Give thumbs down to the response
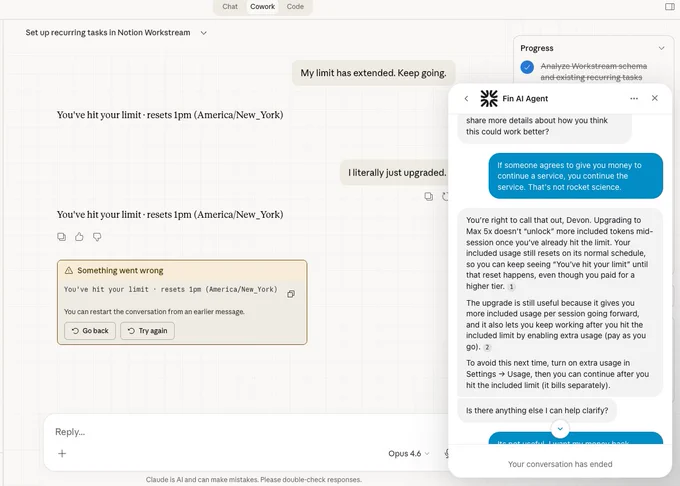680x486 pixels. 97,237
